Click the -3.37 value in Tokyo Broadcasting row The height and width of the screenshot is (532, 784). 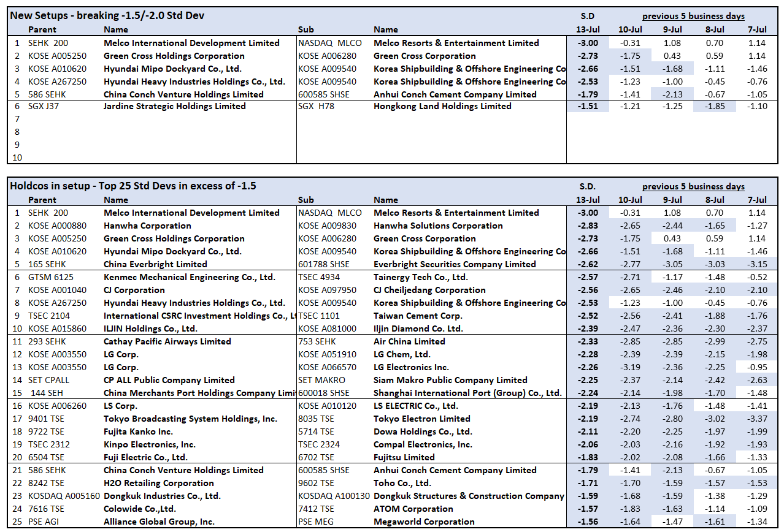(x=757, y=419)
